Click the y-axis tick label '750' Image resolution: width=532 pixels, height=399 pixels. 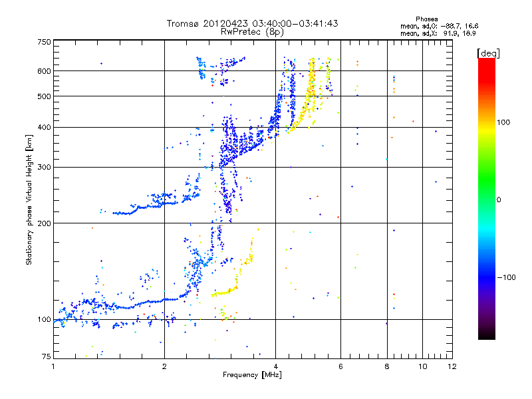pyautogui.click(x=44, y=42)
